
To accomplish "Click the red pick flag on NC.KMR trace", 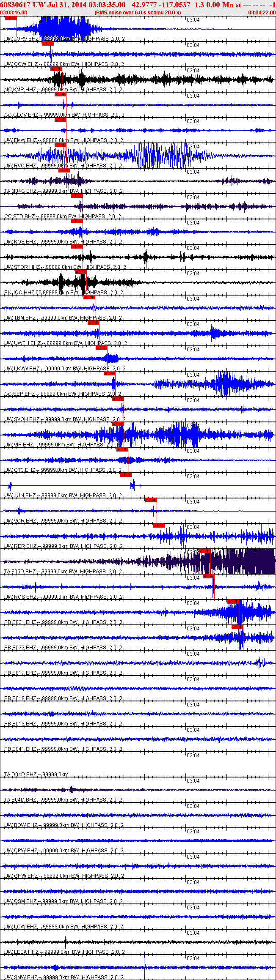I will click(x=56, y=69).
